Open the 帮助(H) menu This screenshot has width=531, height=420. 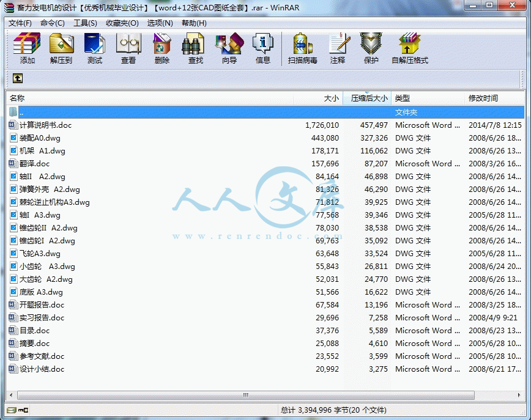(194, 23)
